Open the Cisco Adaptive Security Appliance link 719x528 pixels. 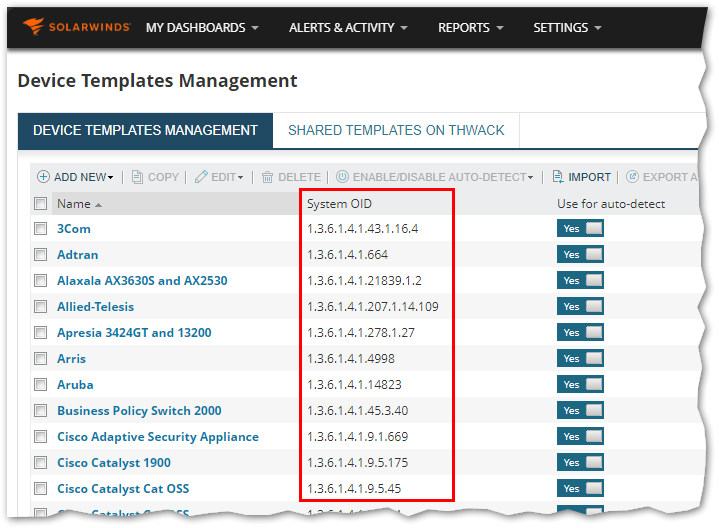click(x=158, y=437)
